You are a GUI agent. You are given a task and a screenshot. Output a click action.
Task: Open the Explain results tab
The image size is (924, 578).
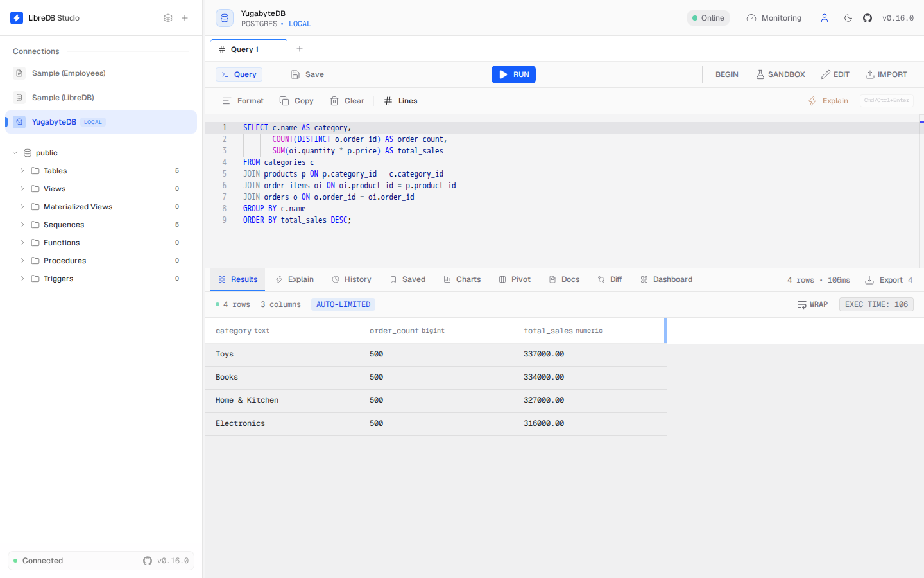pyautogui.click(x=295, y=279)
